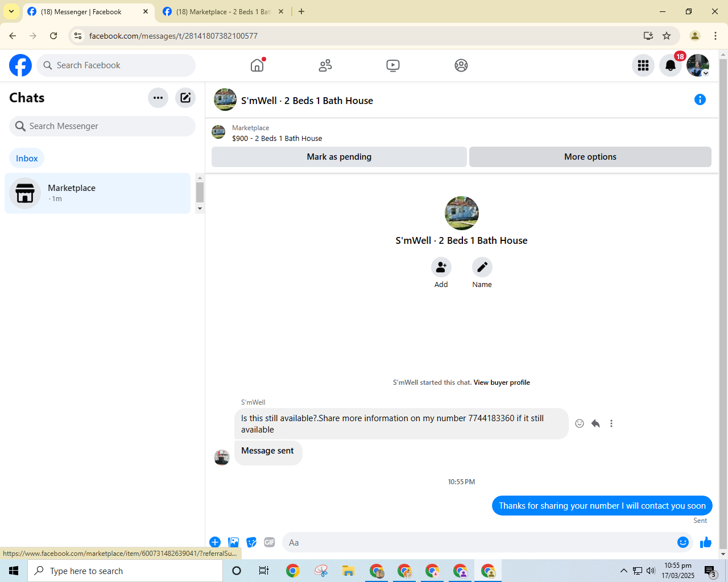Open the $900 - 2 Beds 1 Bath House listing

point(277,138)
